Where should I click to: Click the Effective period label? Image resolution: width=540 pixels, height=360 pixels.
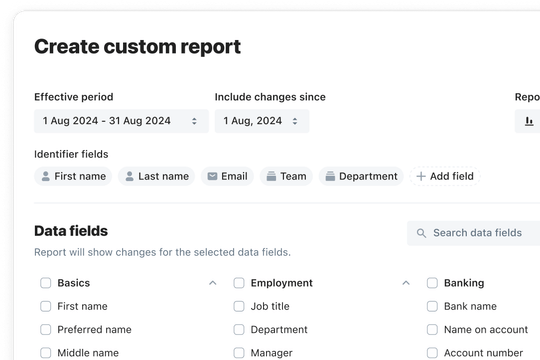(74, 97)
